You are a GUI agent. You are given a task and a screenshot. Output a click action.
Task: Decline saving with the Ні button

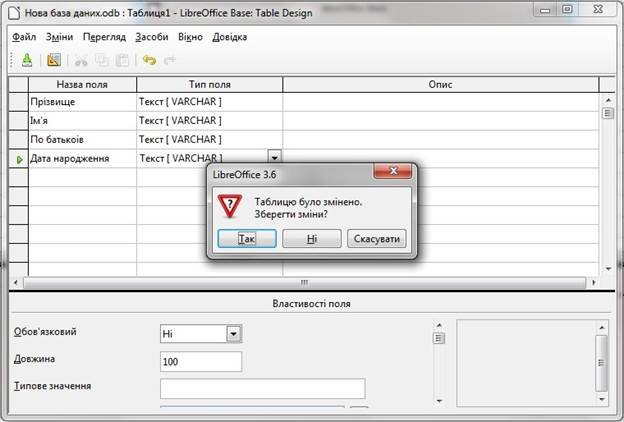pyautogui.click(x=312, y=238)
